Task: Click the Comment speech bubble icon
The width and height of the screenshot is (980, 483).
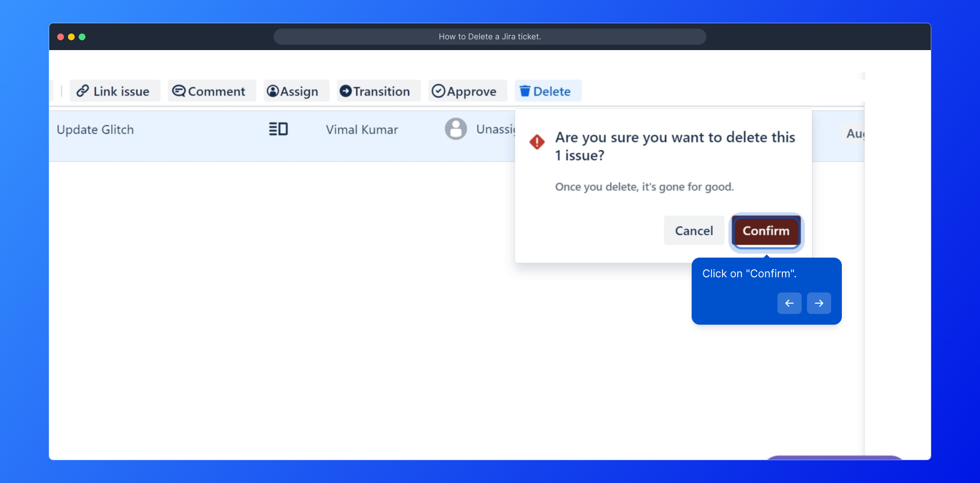Action: (179, 91)
